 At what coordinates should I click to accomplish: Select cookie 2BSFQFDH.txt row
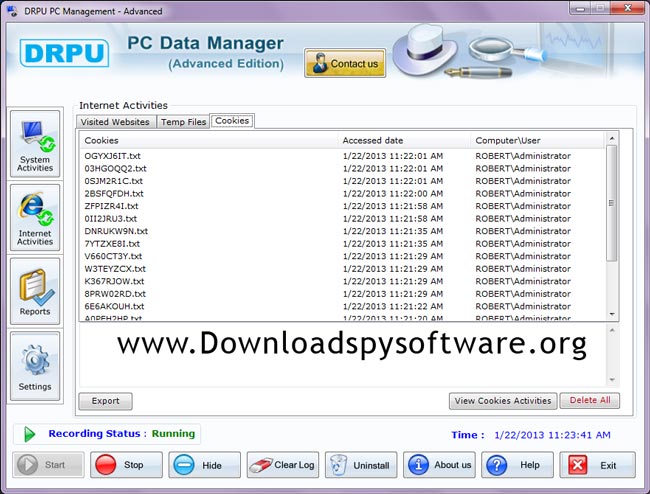pyautogui.click(x=342, y=194)
